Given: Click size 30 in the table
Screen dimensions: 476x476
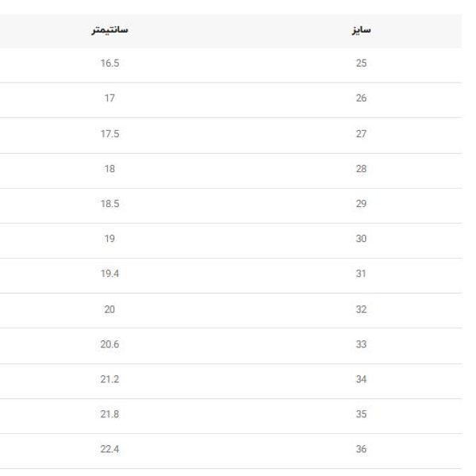Looking at the screenshot, I should (361, 239).
